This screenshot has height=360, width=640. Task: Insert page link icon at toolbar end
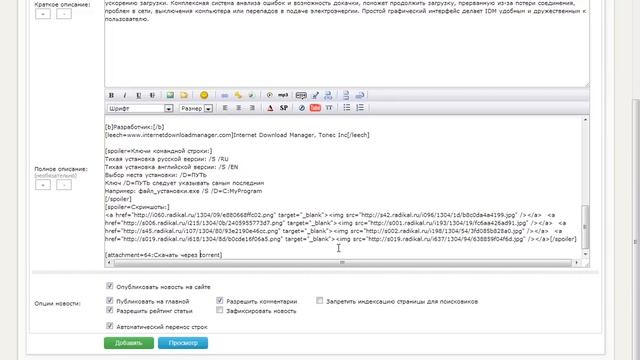[360, 96]
